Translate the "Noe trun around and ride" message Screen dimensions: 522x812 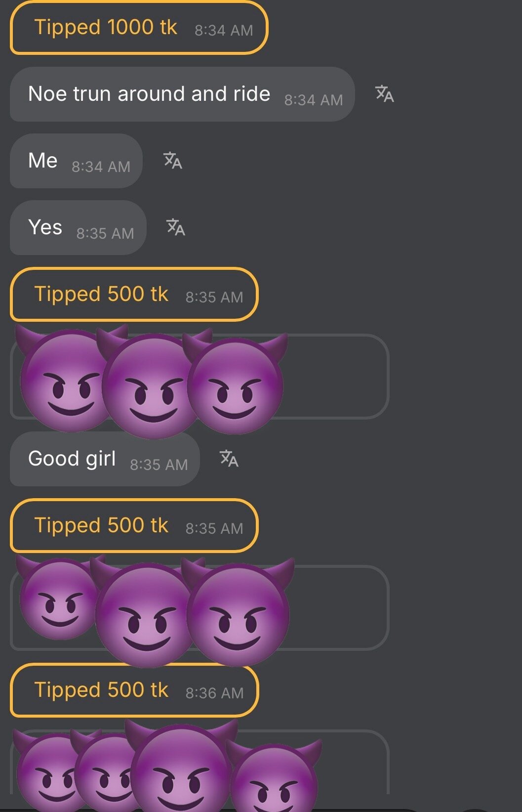point(384,93)
